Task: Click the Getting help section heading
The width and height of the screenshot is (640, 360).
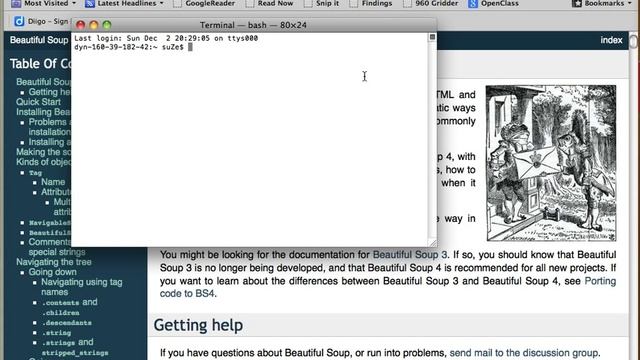Action: (198, 325)
